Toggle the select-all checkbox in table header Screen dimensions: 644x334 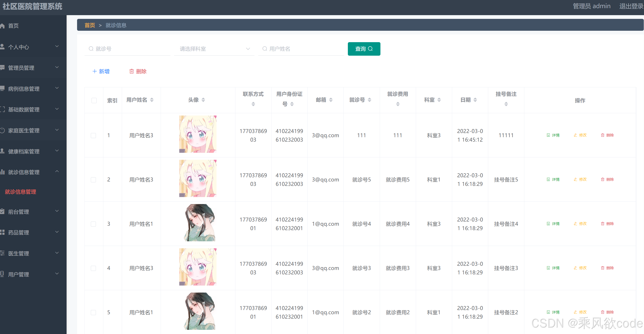tap(94, 100)
